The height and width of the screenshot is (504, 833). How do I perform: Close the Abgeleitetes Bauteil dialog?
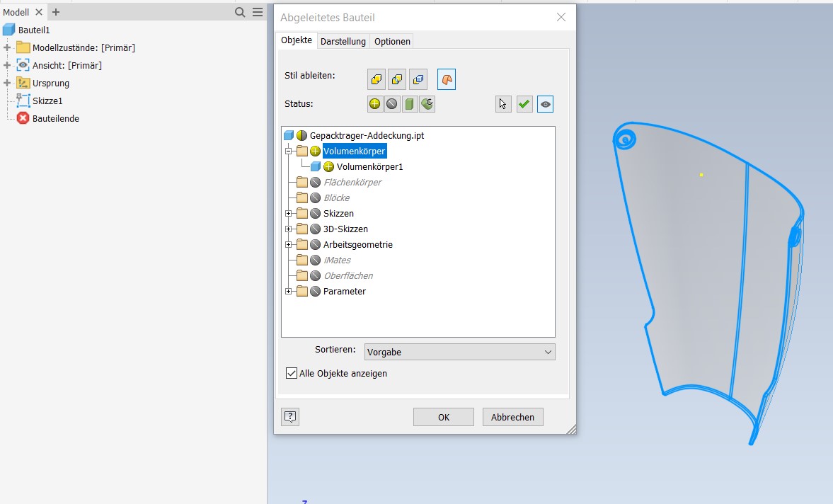click(561, 18)
